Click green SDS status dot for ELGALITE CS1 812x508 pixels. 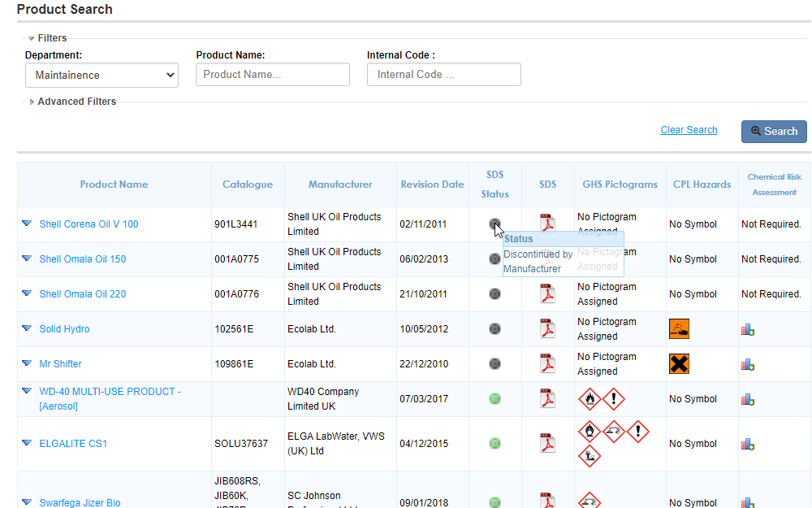coord(495,443)
